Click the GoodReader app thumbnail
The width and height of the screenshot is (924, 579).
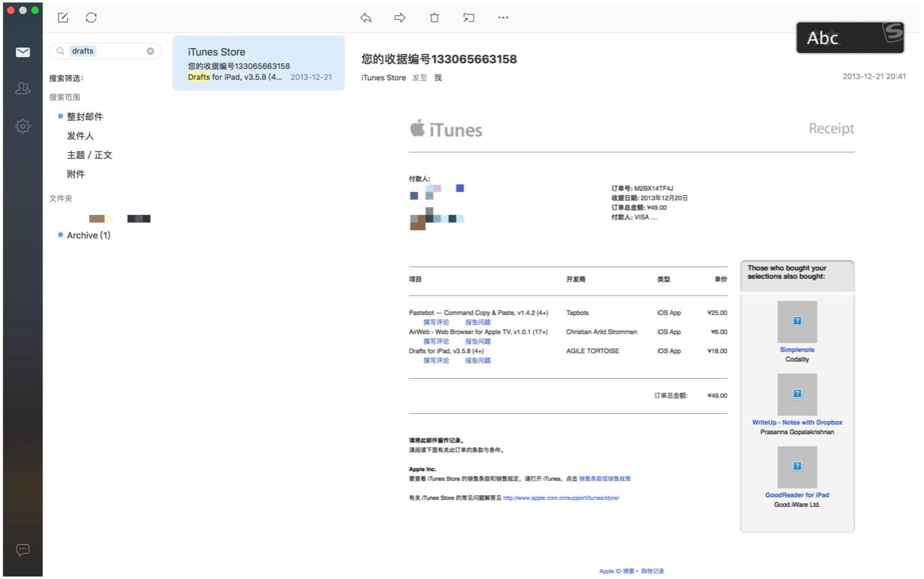(797, 467)
